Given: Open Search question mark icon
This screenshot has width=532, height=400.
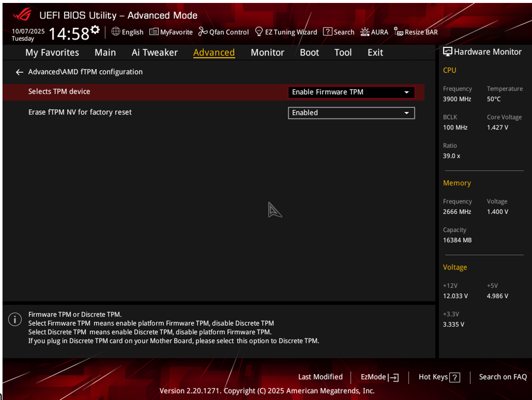Looking at the screenshot, I should click(x=328, y=32).
